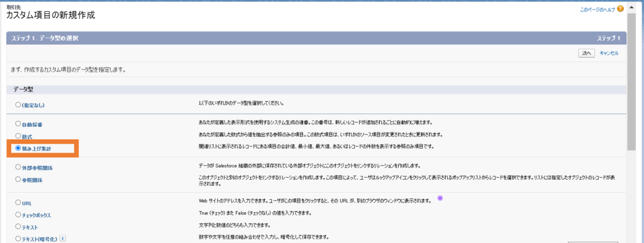Open the help icon for this page
Viewport: 644px width, 243px height.
620,9
